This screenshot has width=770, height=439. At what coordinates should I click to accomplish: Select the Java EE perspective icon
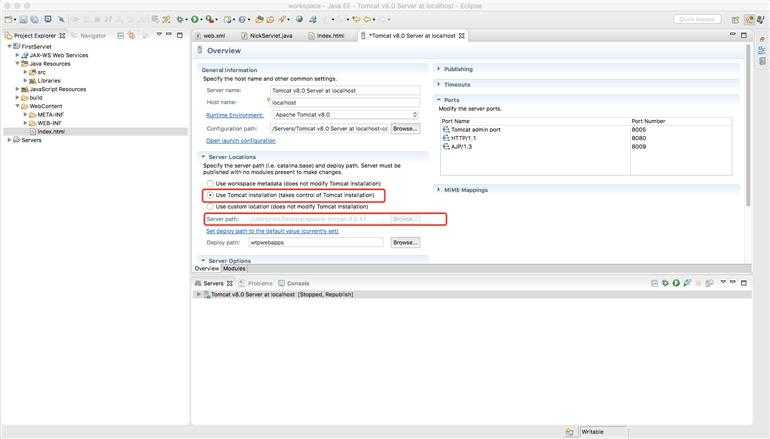click(749, 20)
